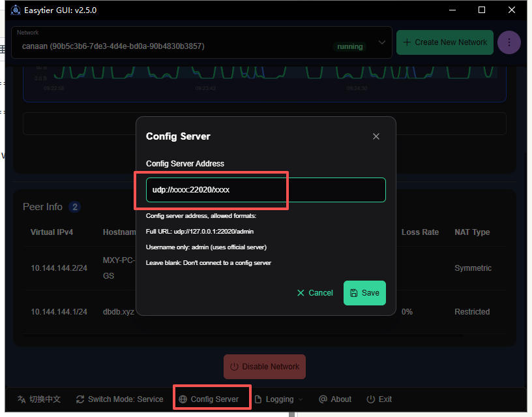Viewport: 532px width, 417px height.
Task: Click Create New Network button
Action: coord(445,42)
